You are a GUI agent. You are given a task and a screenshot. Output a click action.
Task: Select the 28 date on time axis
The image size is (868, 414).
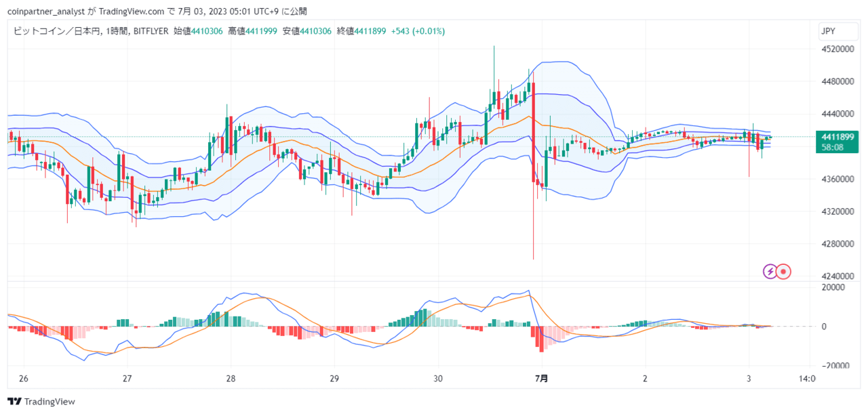231,378
